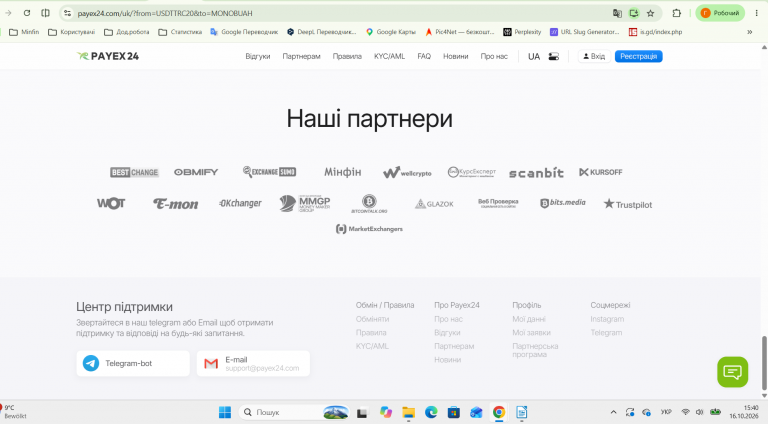Click the Веб Проверка partner logo
The width and height of the screenshot is (768, 424).
pos(498,203)
